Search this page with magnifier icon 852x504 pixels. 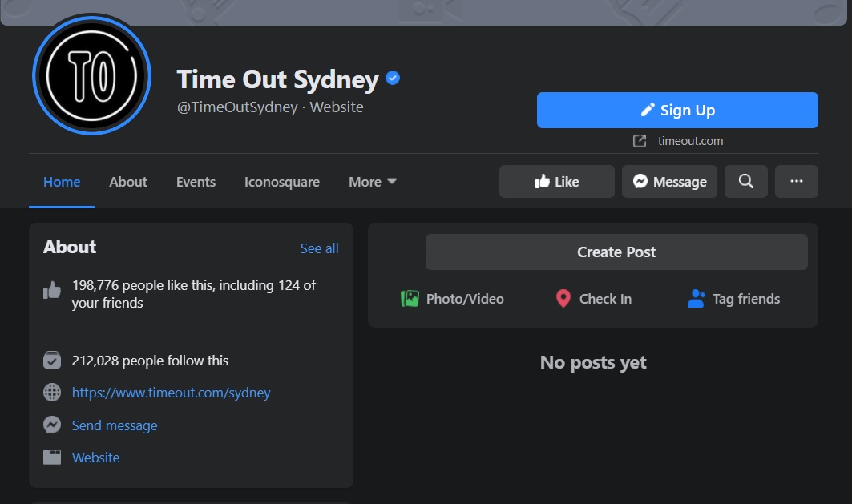(x=745, y=181)
